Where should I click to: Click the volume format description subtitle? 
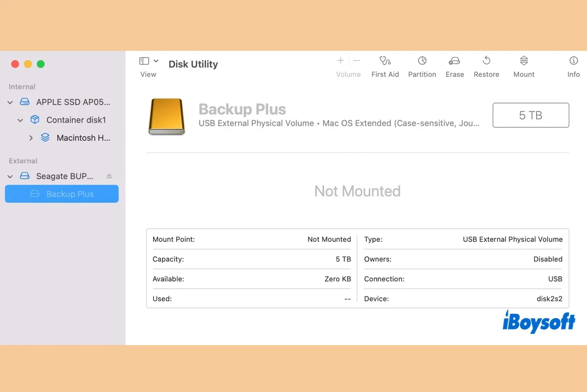pyautogui.click(x=339, y=123)
